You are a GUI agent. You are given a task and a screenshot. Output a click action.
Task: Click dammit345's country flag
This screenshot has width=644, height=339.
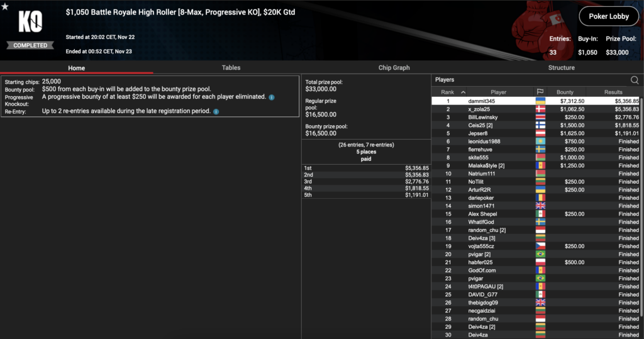pyautogui.click(x=540, y=101)
